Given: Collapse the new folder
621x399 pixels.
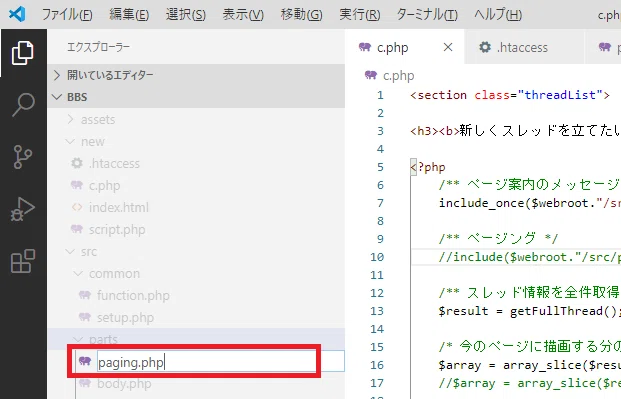Looking at the screenshot, I should point(70,141).
